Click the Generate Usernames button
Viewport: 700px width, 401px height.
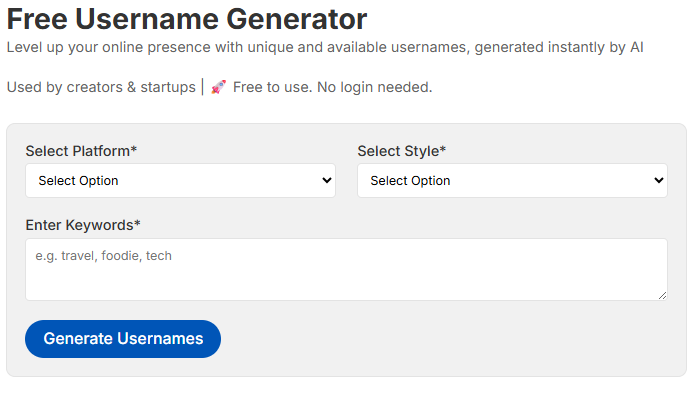[x=123, y=339]
